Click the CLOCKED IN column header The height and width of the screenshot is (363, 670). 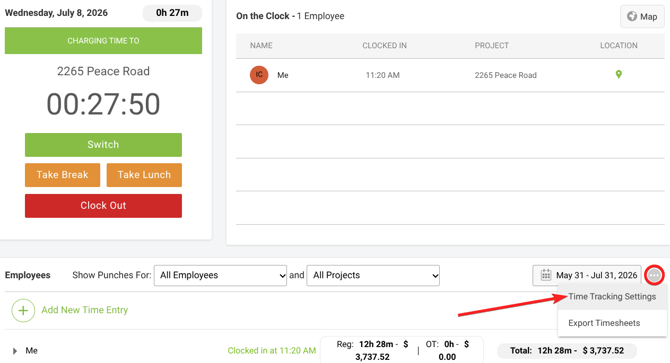tap(385, 46)
